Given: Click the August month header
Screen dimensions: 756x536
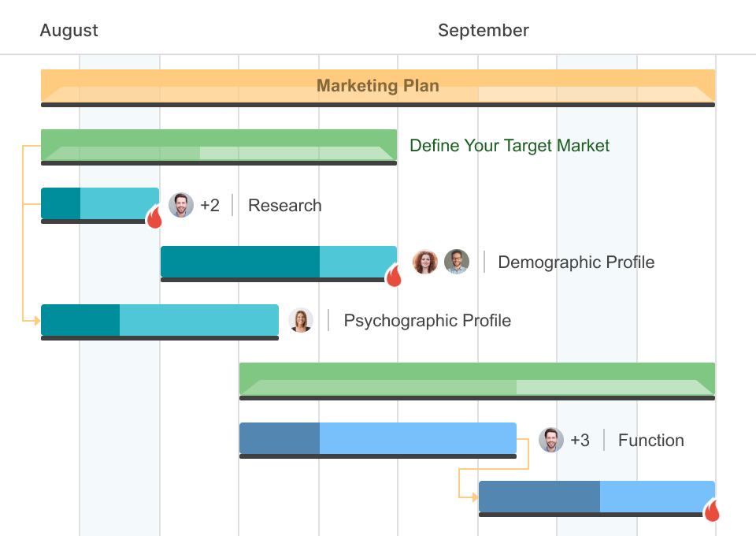Looking at the screenshot, I should [x=69, y=31].
